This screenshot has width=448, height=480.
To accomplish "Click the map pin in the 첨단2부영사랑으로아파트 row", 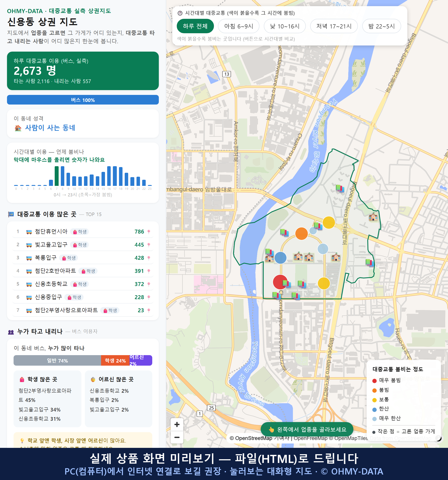I will [x=149, y=311].
